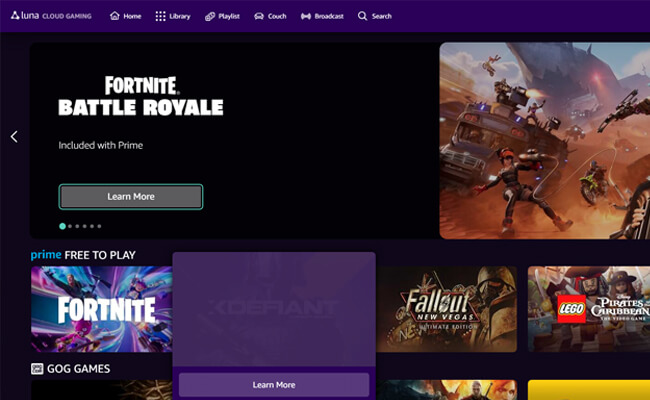Click Learn More under Fortnite Battle Royale
This screenshot has width=650, height=400.
point(131,196)
